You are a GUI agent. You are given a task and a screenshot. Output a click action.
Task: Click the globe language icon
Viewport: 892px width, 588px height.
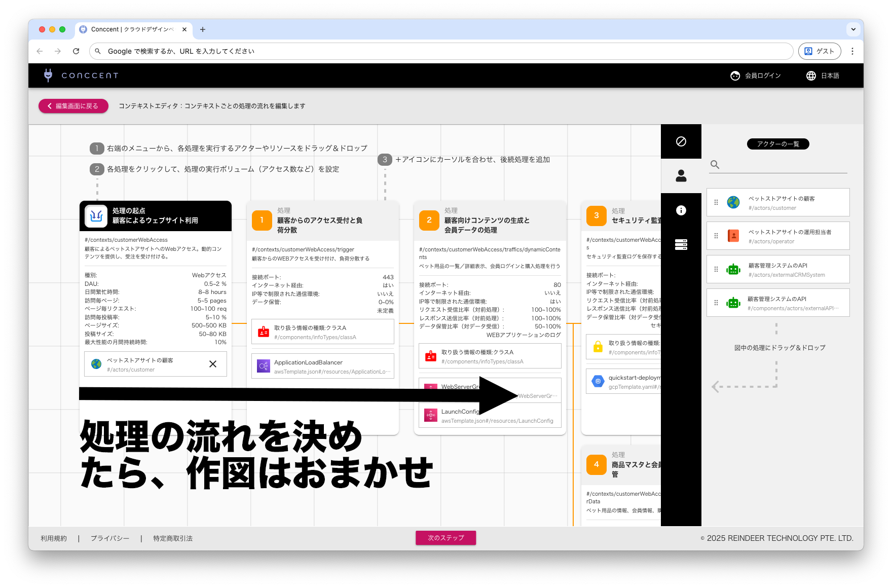(x=811, y=76)
